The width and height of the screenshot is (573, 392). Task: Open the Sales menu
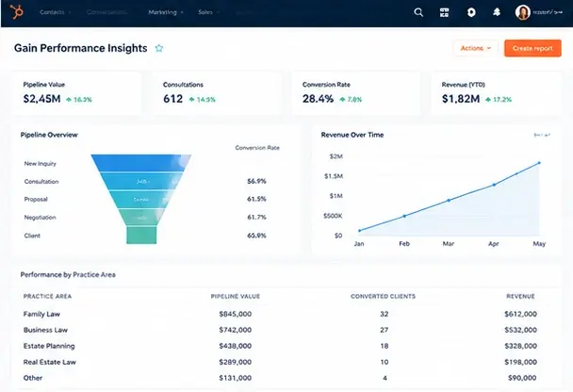208,12
